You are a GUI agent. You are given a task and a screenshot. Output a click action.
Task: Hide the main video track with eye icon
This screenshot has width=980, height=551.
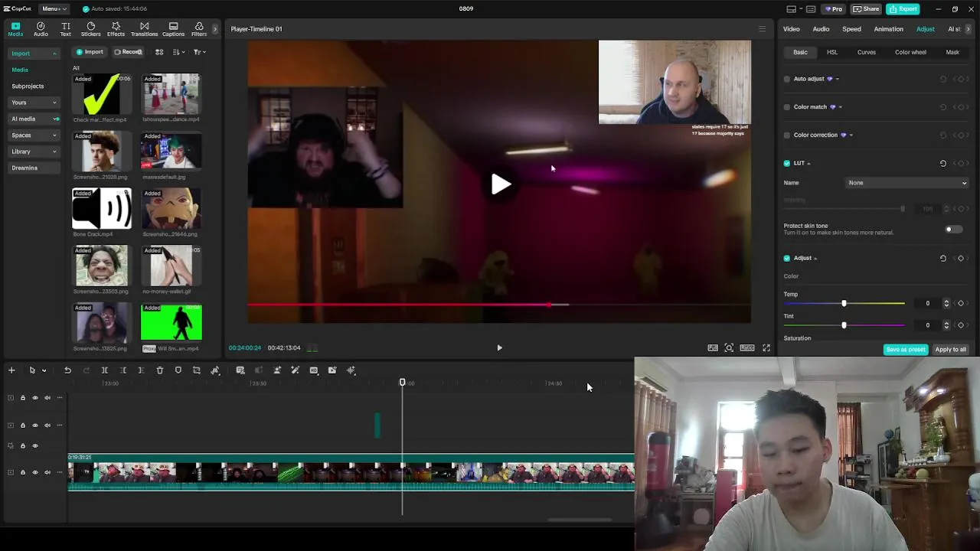click(34, 472)
